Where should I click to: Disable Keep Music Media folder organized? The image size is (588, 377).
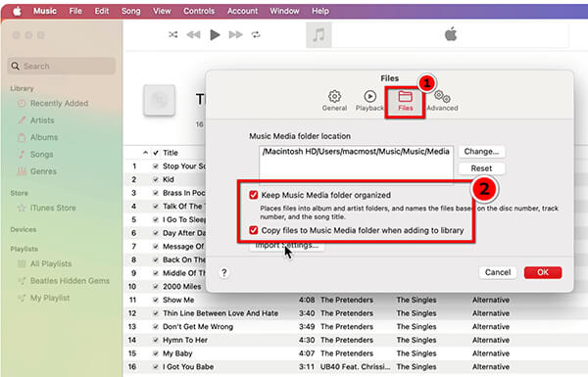click(254, 195)
